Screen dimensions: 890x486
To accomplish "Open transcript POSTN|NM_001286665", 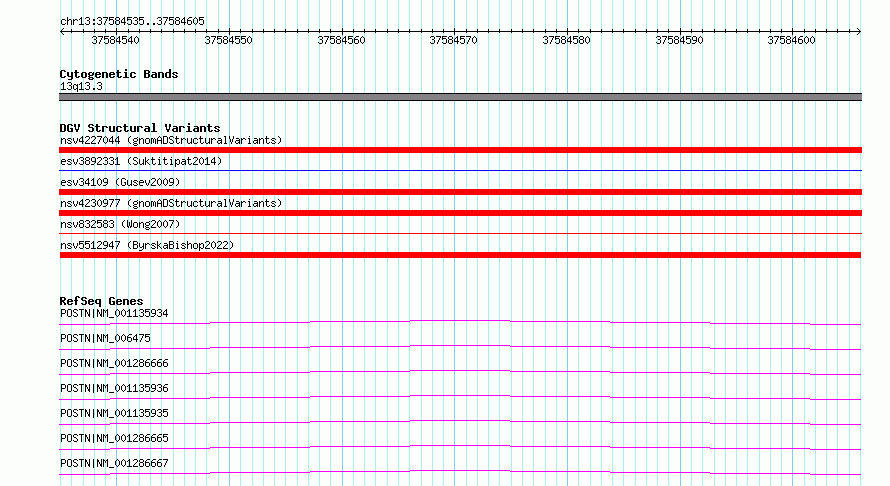I will (x=114, y=438).
